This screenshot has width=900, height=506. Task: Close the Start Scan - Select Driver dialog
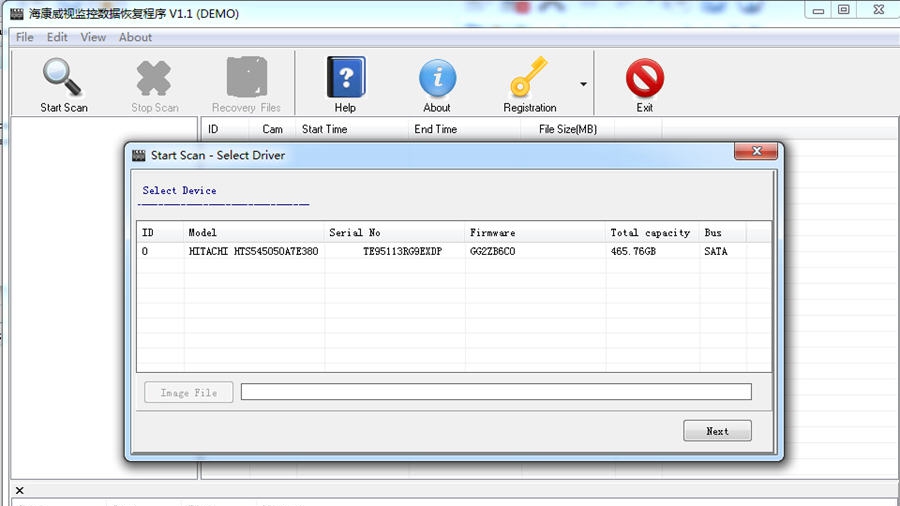click(755, 152)
